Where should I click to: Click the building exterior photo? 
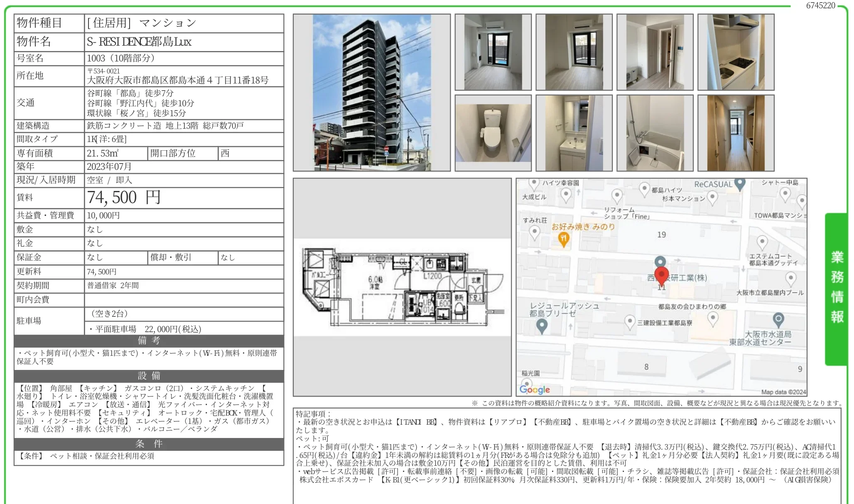click(371, 93)
